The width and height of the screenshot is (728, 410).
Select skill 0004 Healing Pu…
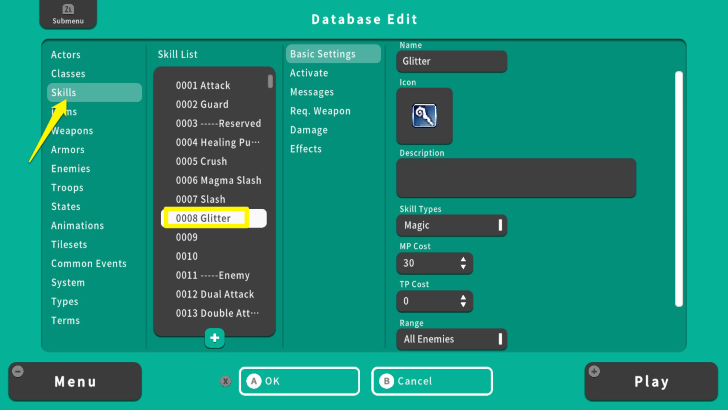click(x=214, y=143)
